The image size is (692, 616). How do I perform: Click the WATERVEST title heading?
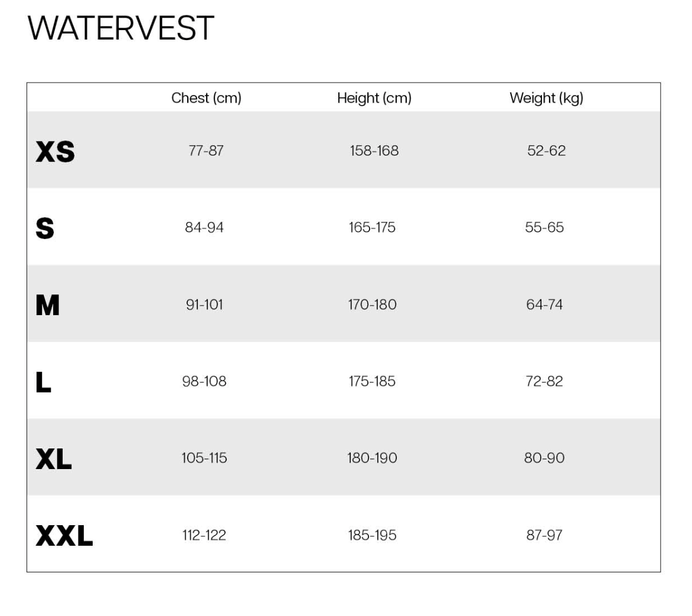(x=120, y=28)
